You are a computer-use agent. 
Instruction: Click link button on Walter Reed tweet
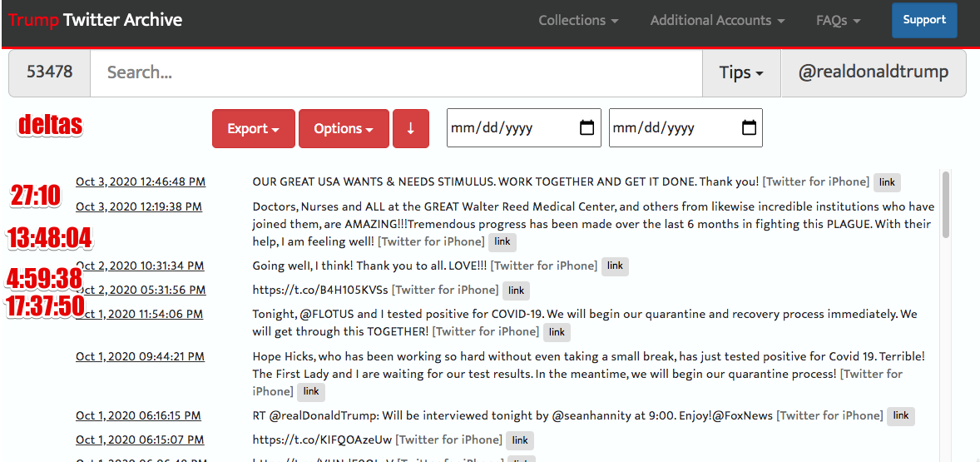(x=502, y=241)
